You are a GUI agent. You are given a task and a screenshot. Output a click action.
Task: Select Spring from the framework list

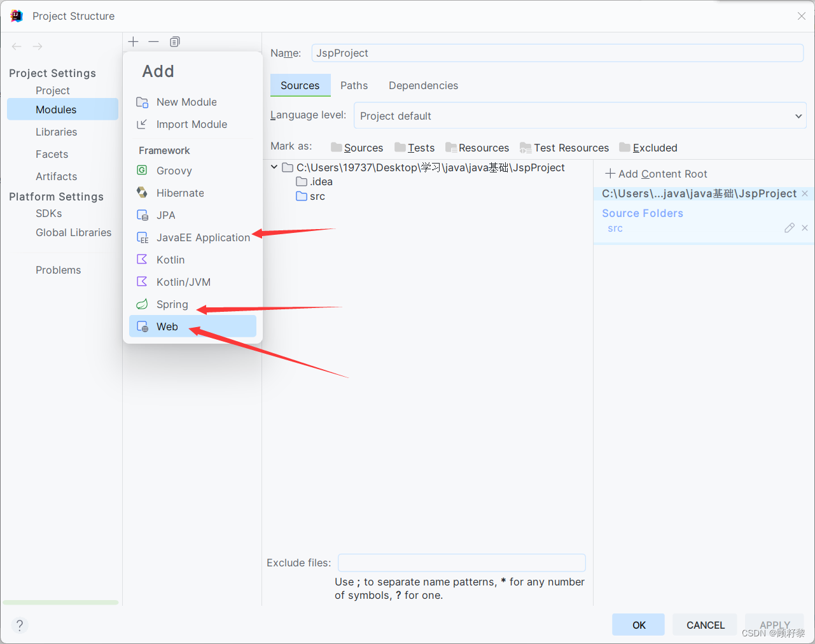(193, 304)
